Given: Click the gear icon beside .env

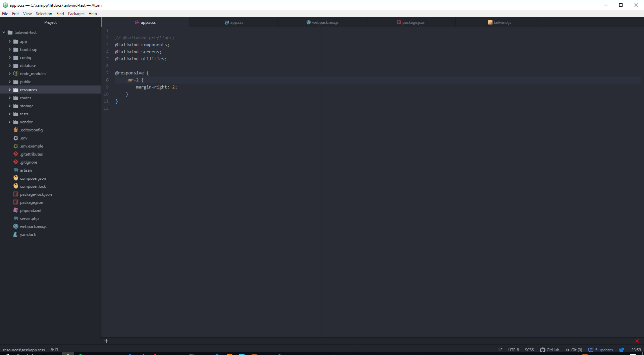Looking at the screenshot, I should [x=15, y=138].
